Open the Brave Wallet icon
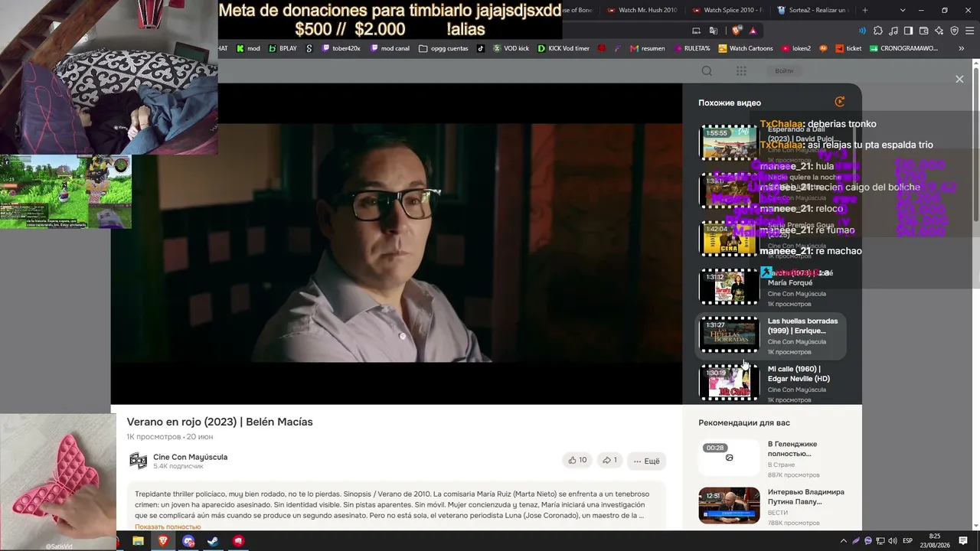Viewport: 980px width, 551px height. pos(923,31)
